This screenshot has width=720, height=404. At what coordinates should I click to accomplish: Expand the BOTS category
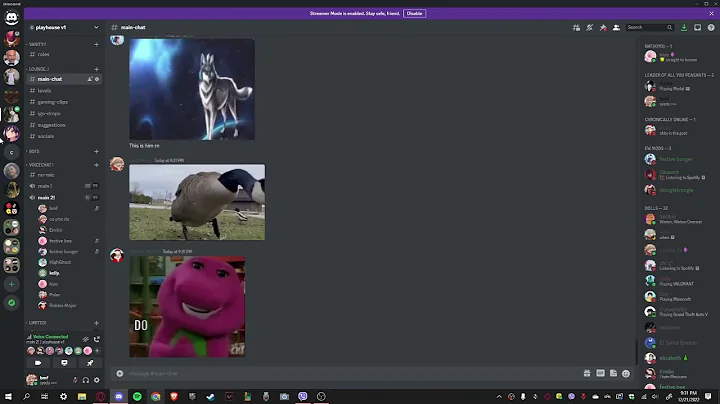[x=33, y=152]
